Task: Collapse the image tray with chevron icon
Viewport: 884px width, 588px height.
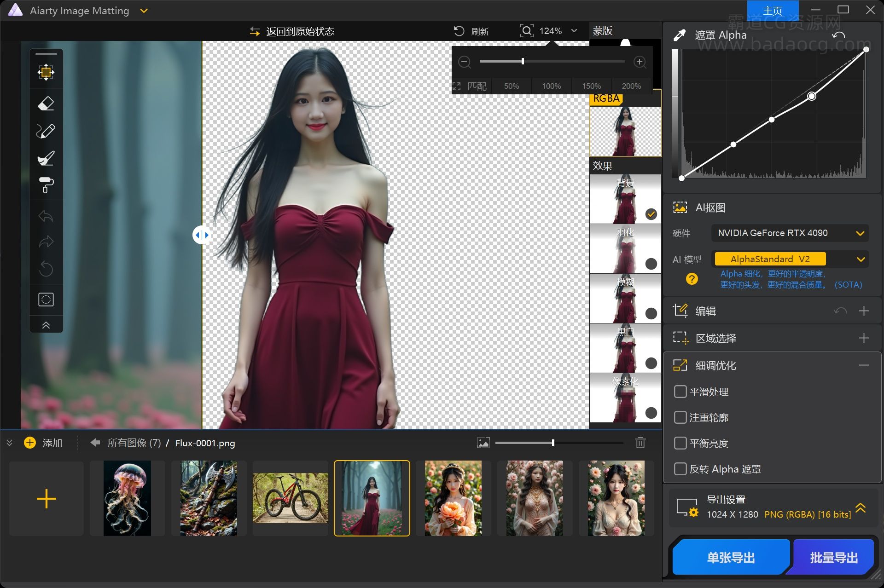Action: click(x=9, y=443)
